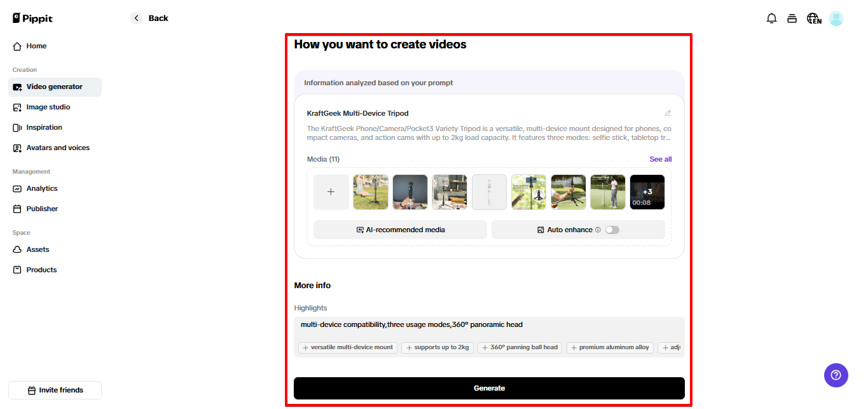The height and width of the screenshot is (409, 868).
Task: Select first media thumbnail of tripod on grass
Action: [371, 192]
